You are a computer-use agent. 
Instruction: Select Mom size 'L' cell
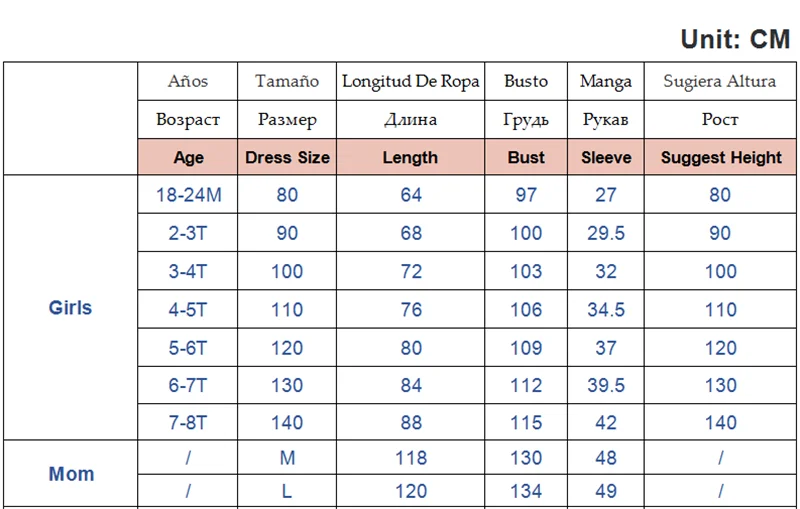(287, 492)
